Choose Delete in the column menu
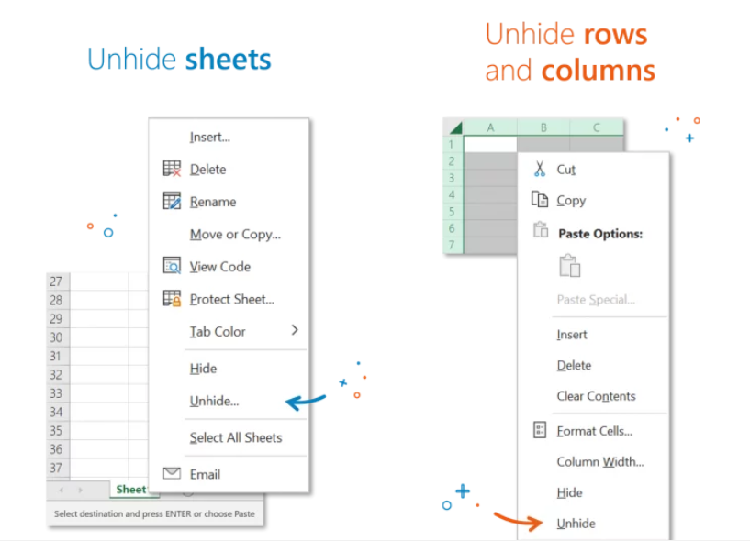Screen dimensions: 750x541 tap(574, 365)
